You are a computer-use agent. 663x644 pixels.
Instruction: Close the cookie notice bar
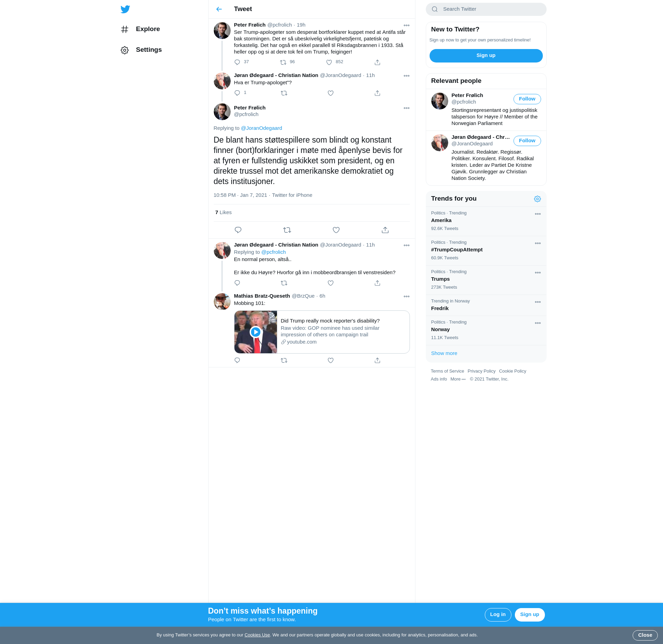(645, 635)
